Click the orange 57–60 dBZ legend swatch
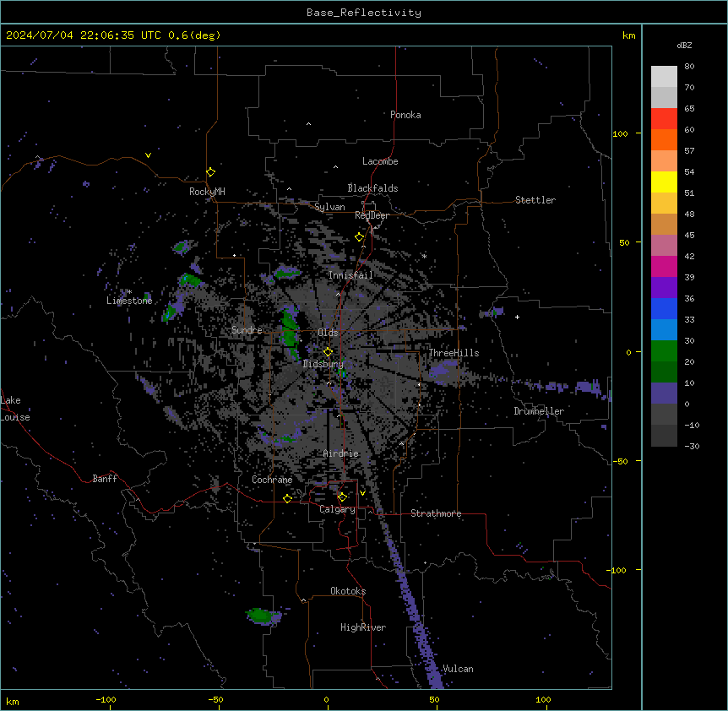728x711 pixels. tap(664, 139)
